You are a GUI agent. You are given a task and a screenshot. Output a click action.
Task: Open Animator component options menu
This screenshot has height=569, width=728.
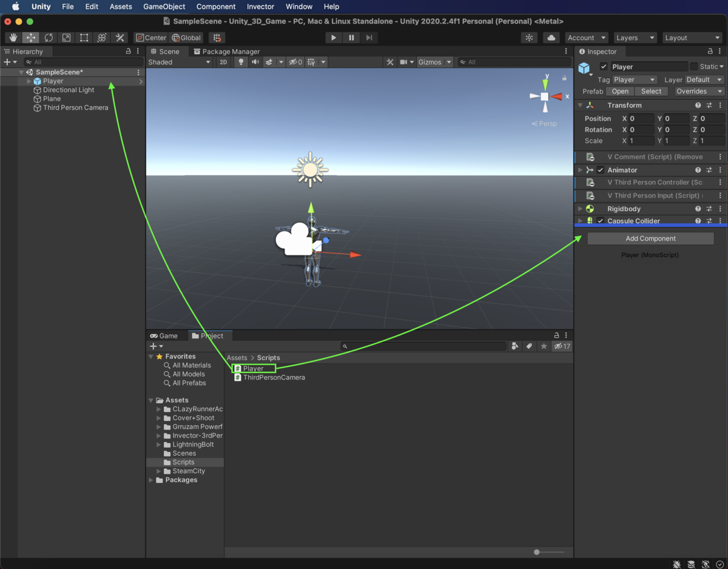pos(720,170)
